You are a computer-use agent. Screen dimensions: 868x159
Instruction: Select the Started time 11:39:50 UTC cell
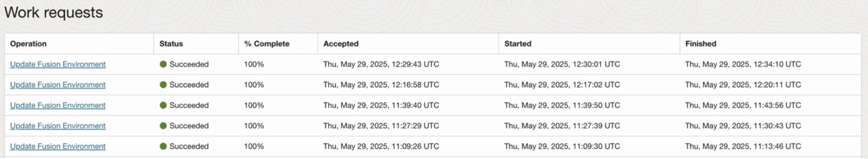point(562,105)
